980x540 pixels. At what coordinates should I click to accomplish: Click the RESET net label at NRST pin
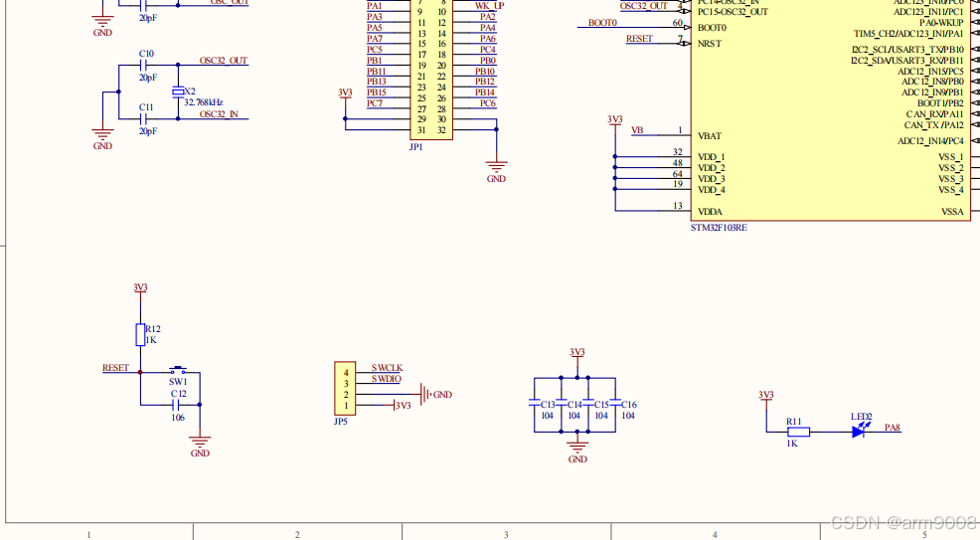point(639,39)
